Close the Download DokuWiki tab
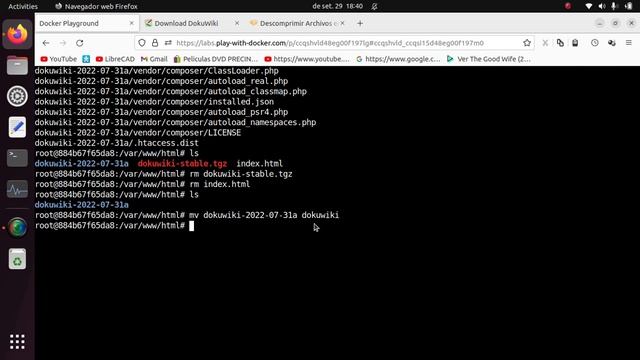The width and height of the screenshot is (640, 360). [237, 23]
